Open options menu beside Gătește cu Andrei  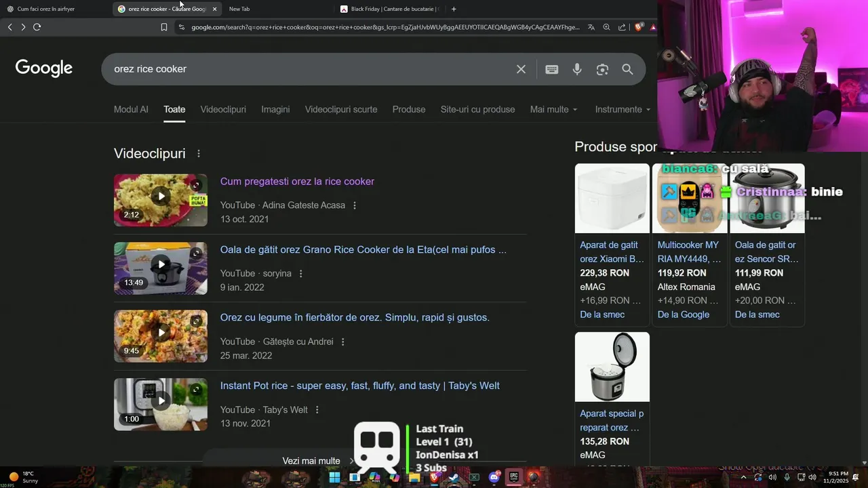(x=342, y=342)
